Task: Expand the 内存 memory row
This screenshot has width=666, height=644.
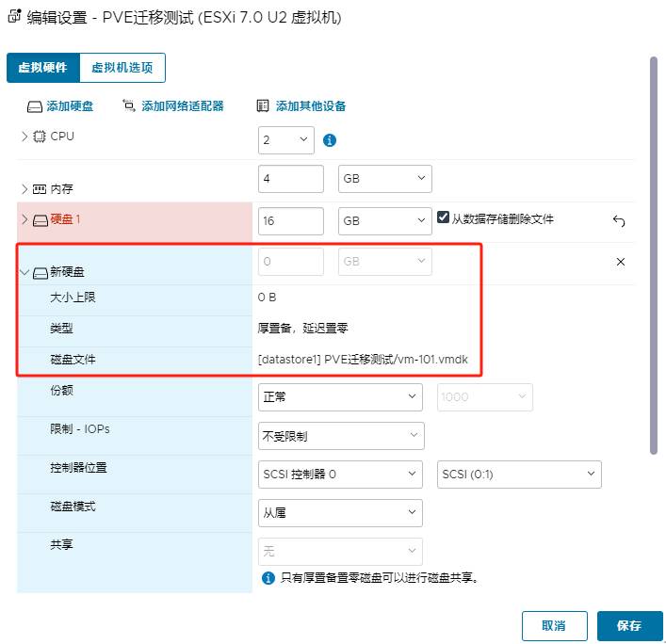Action: point(24,188)
